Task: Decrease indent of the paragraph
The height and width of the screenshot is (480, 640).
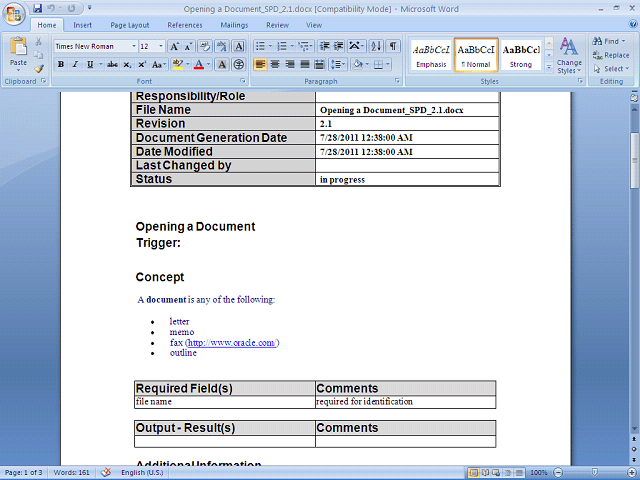Action: [x=324, y=46]
